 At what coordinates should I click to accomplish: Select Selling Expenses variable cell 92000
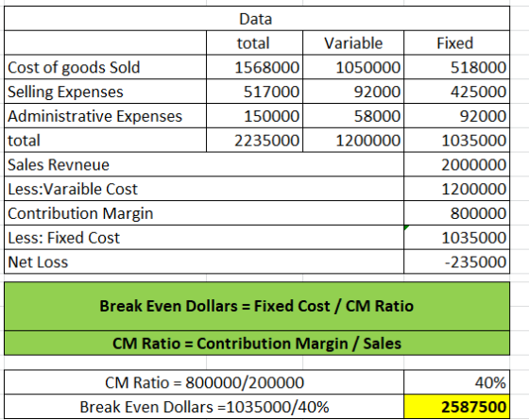353,92
